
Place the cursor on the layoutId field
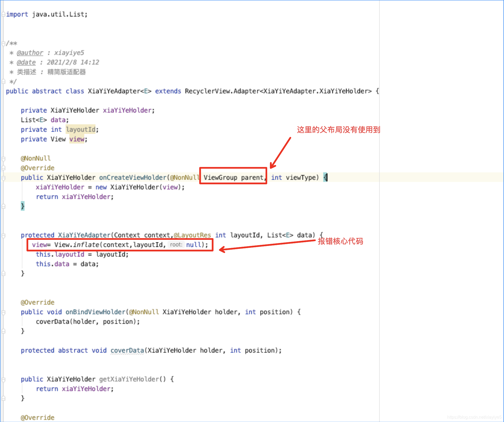coord(81,130)
